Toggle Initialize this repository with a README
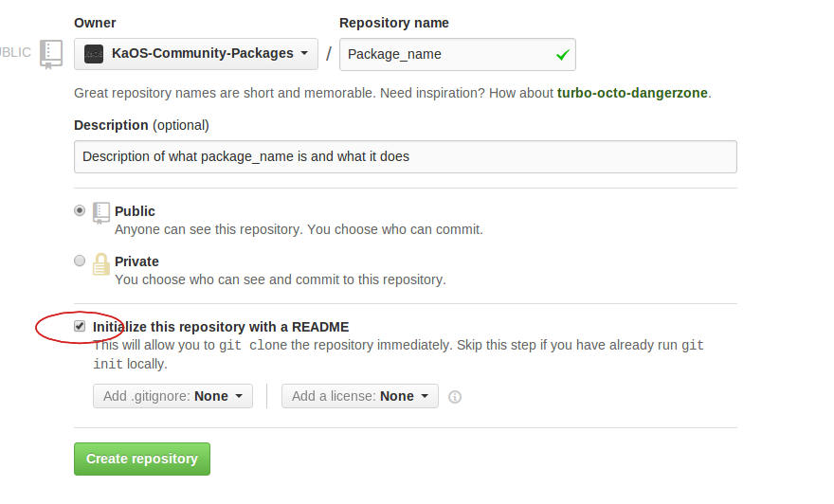Viewport: 834px width, 504px height. click(x=80, y=326)
